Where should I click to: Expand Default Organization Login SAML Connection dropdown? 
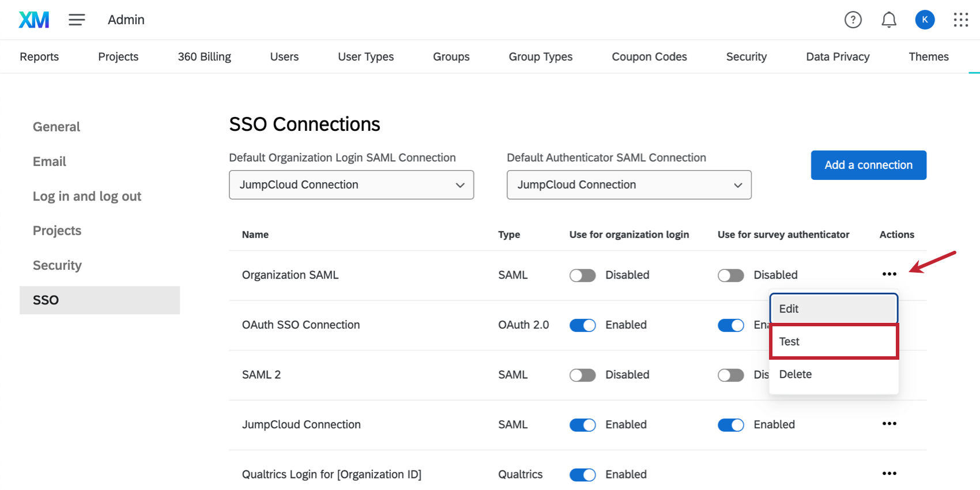pos(351,184)
